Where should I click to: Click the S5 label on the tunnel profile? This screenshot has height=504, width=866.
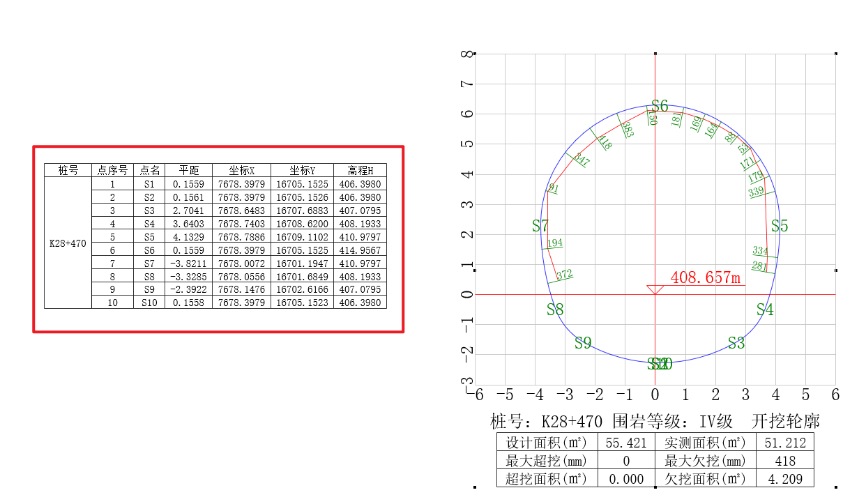(779, 226)
